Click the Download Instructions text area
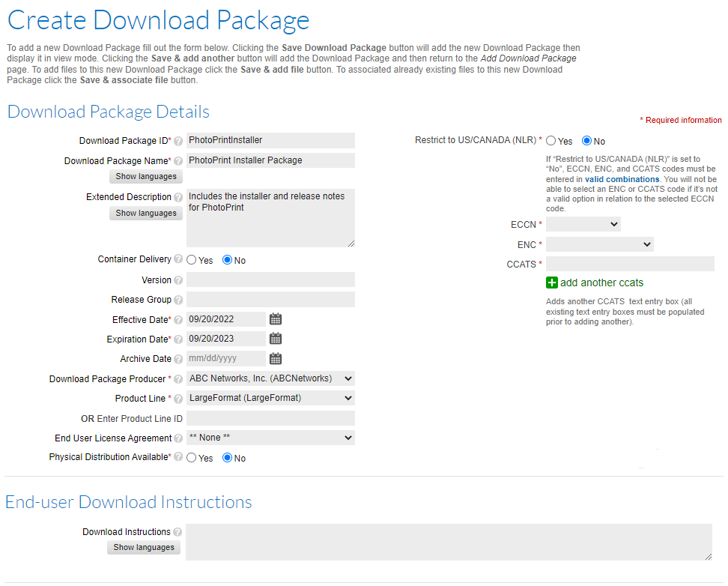 (x=448, y=542)
